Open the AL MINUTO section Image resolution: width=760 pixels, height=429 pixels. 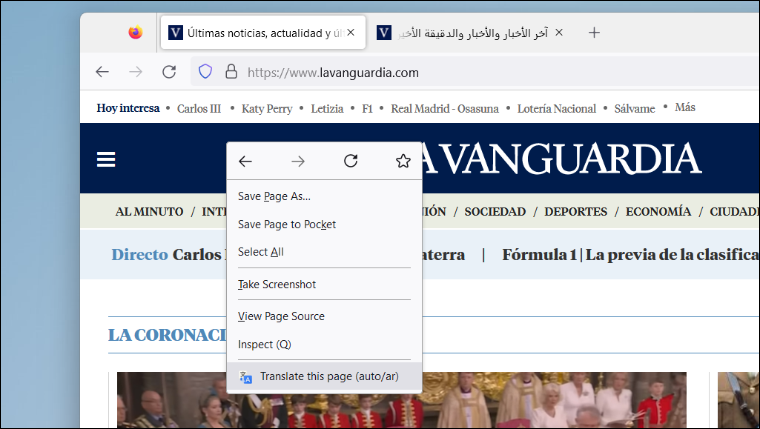point(149,212)
